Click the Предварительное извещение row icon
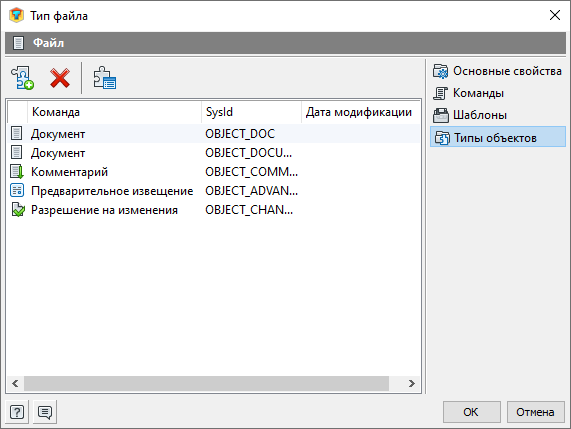 pyautogui.click(x=17, y=190)
